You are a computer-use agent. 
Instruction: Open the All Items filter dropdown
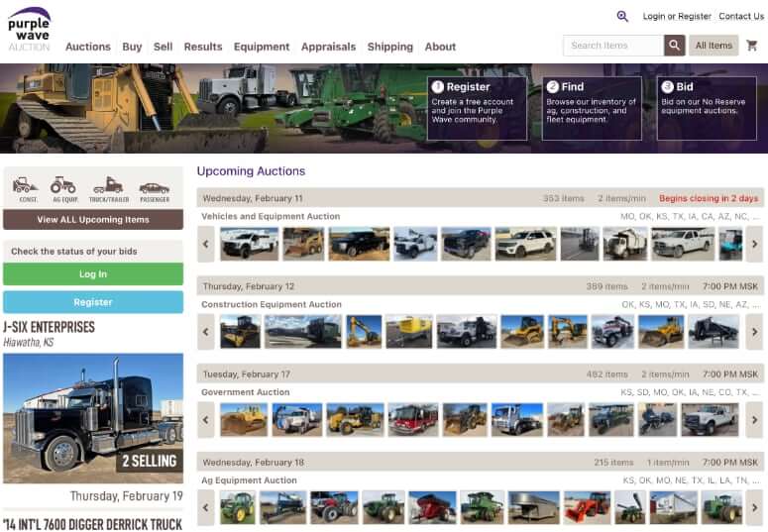click(713, 46)
